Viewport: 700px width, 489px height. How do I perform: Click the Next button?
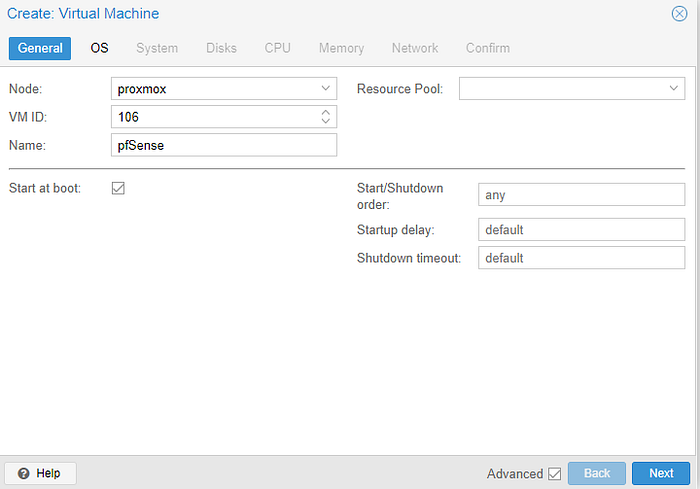tap(661, 473)
